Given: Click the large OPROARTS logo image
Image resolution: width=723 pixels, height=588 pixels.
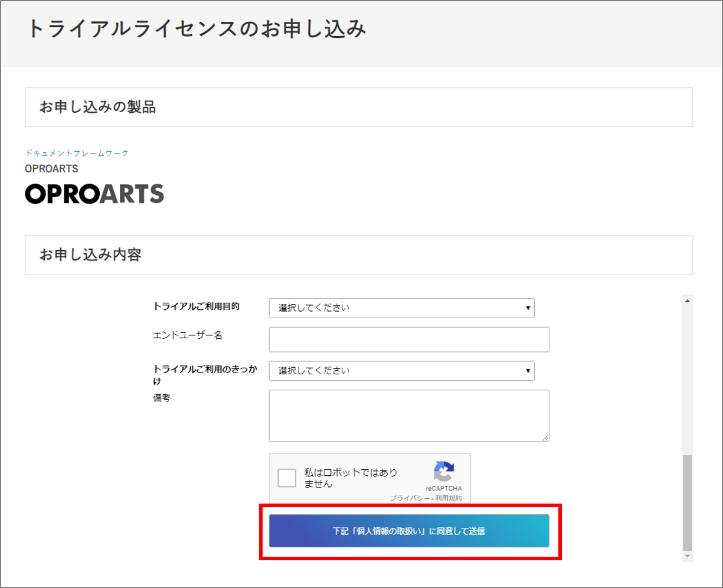Looking at the screenshot, I should [x=94, y=194].
